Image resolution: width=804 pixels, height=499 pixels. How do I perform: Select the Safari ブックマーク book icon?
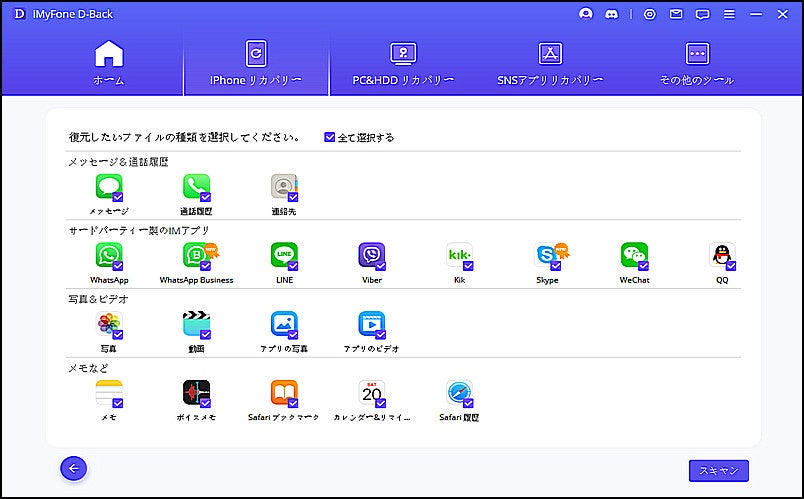(284, 393)
